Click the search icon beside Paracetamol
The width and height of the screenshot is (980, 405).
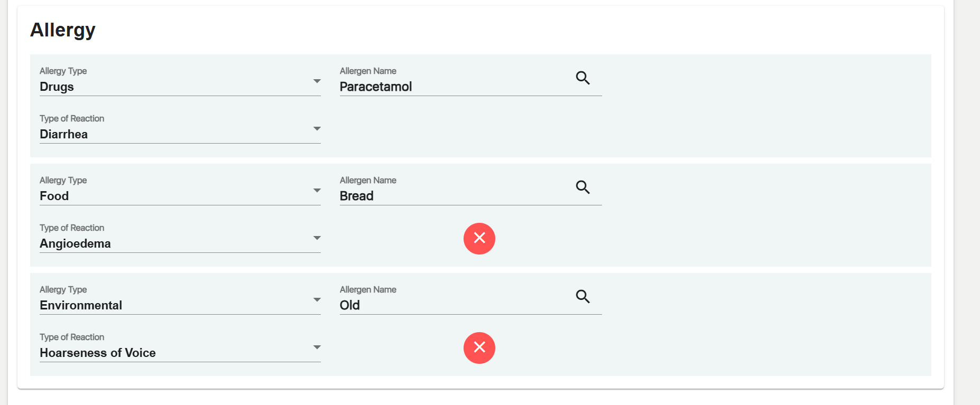[x=583, y=78]
